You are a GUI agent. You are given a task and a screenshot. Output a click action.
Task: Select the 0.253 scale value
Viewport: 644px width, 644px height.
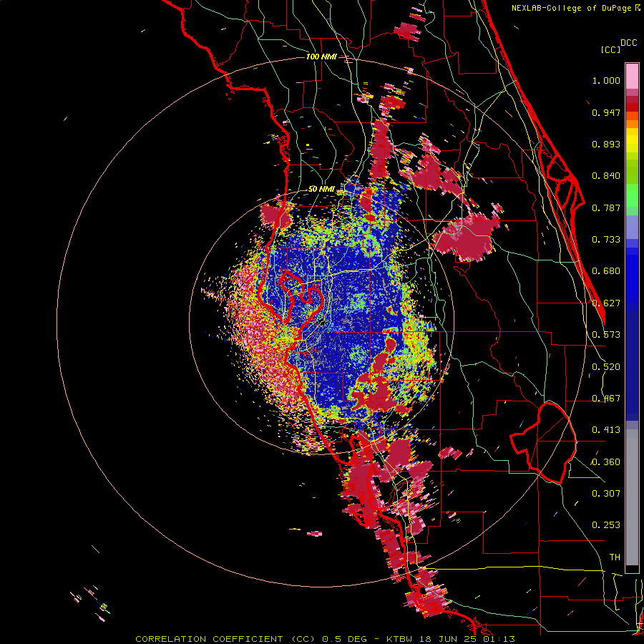(606, 525)
